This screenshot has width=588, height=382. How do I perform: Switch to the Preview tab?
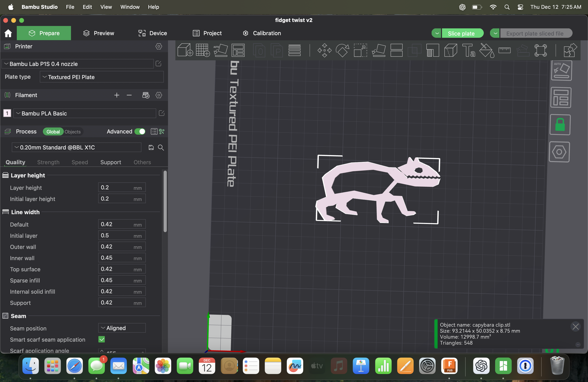tap(98, 33)
